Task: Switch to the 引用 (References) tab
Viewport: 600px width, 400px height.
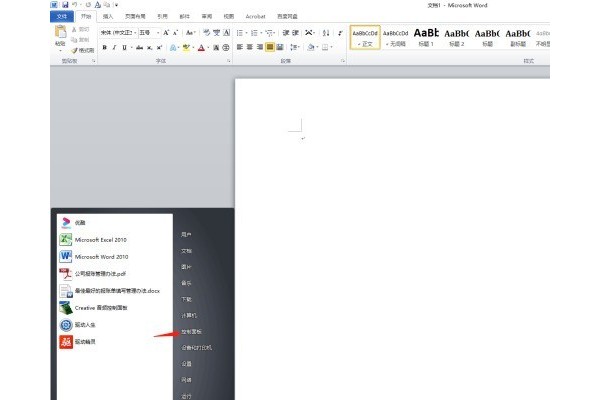Action: pyautogui.click(x=162, y=16)
